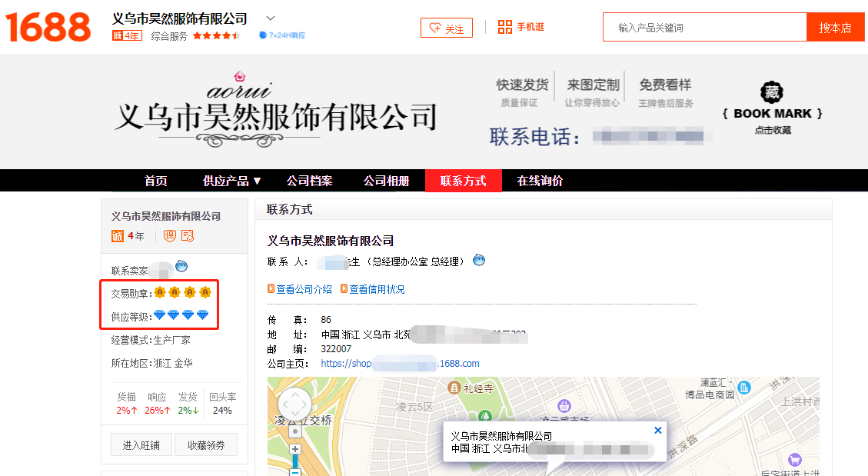Click the aorui company banner logo
Screen dimensions: 868x476
[x=276, y=110]
